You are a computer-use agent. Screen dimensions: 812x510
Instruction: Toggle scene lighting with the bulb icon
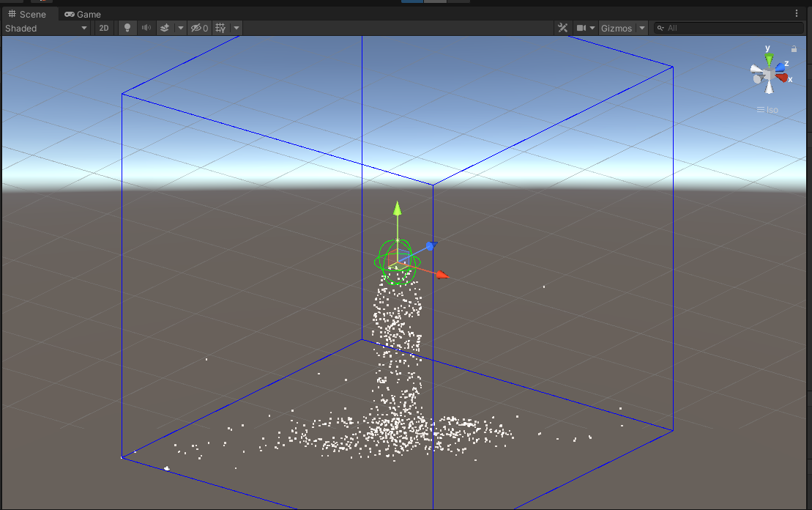(x=127, y=28)
